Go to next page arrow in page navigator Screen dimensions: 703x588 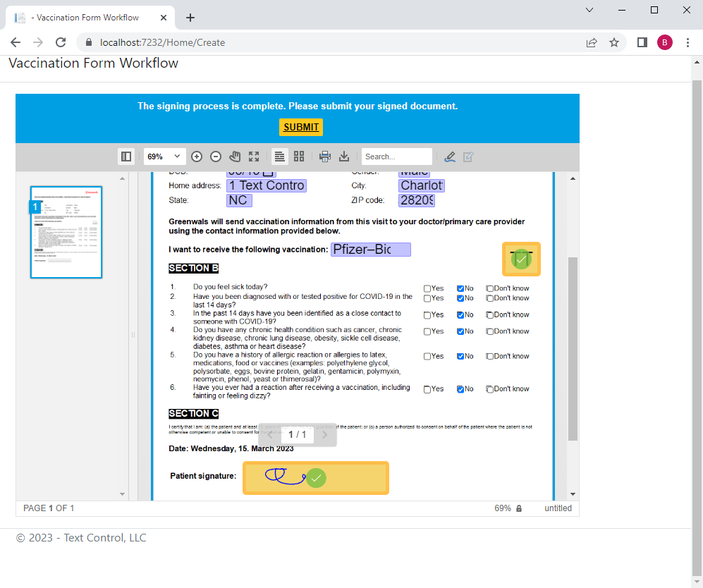point(324,435)
